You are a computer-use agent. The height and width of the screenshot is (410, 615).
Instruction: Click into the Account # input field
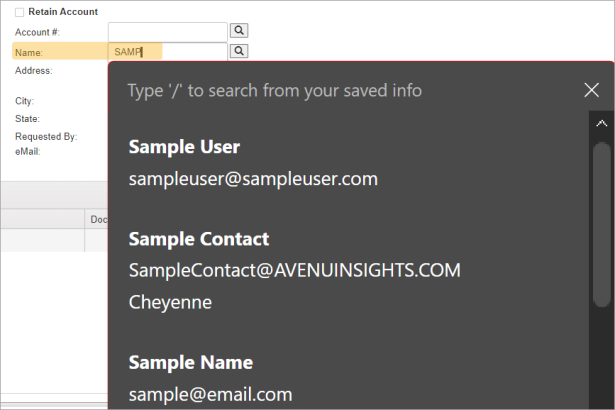click(167, 32)
